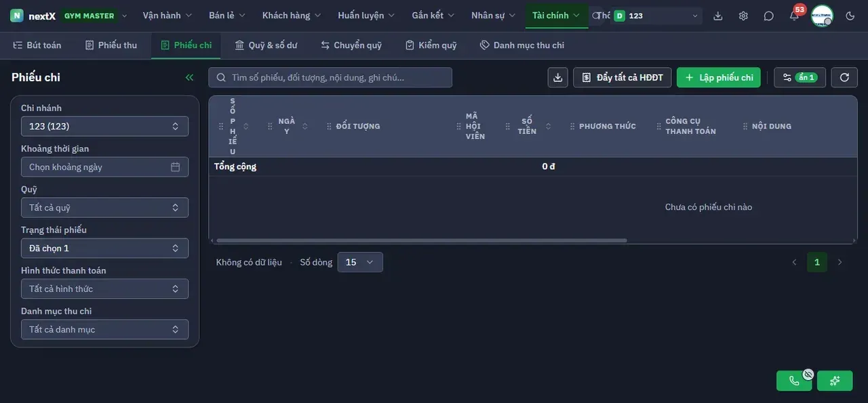Switch to the Quỹ & số dư tab
868x403 pixels.
(266, 45)
